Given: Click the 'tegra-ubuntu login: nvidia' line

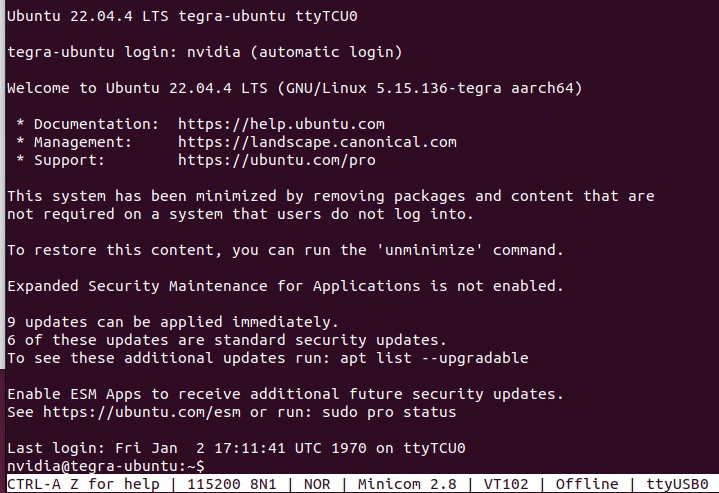Looking at the screenshot, I should [x=205, y=52].
